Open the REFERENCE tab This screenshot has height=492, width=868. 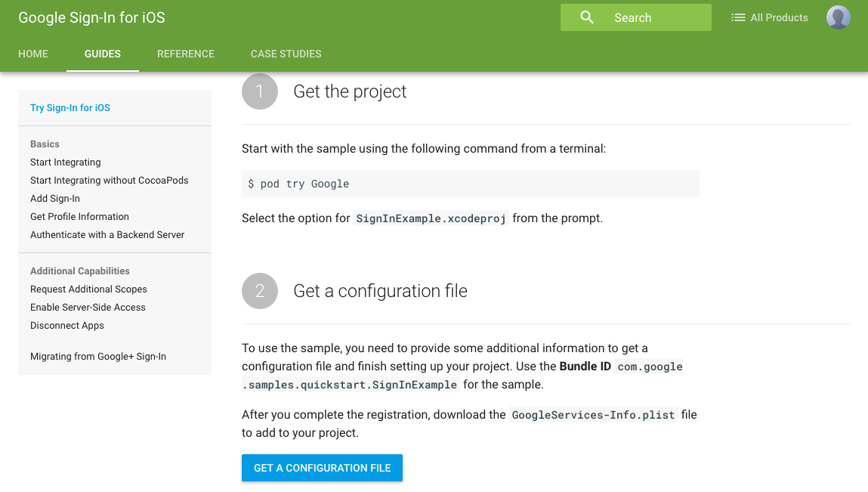click(186, 54)
